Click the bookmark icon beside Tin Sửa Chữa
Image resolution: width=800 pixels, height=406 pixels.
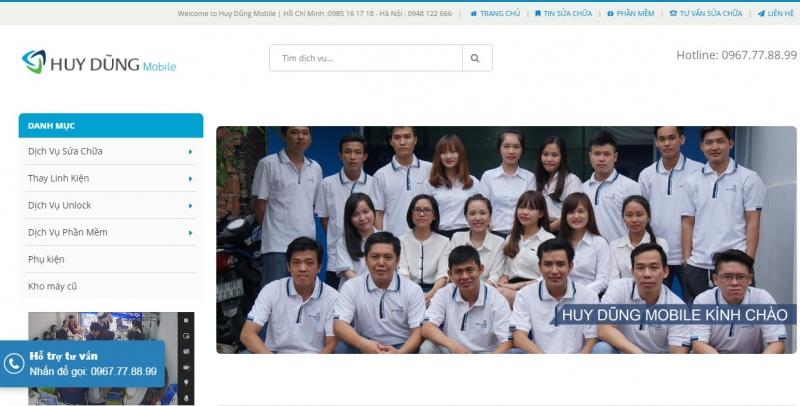click(x=538, y=14)
